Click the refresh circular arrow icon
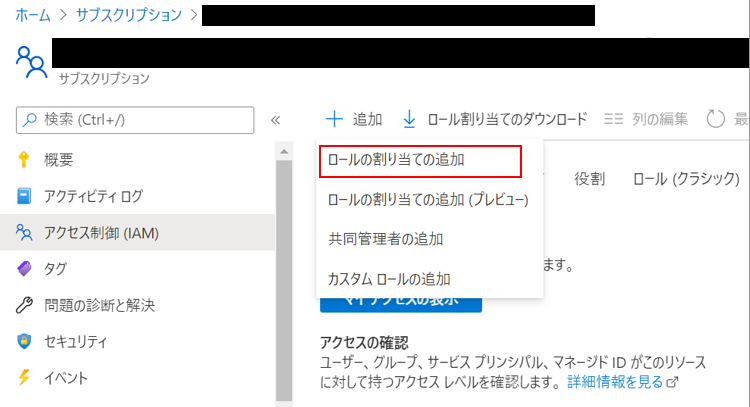Screen dimensions: 750x407 coord(716,119)
